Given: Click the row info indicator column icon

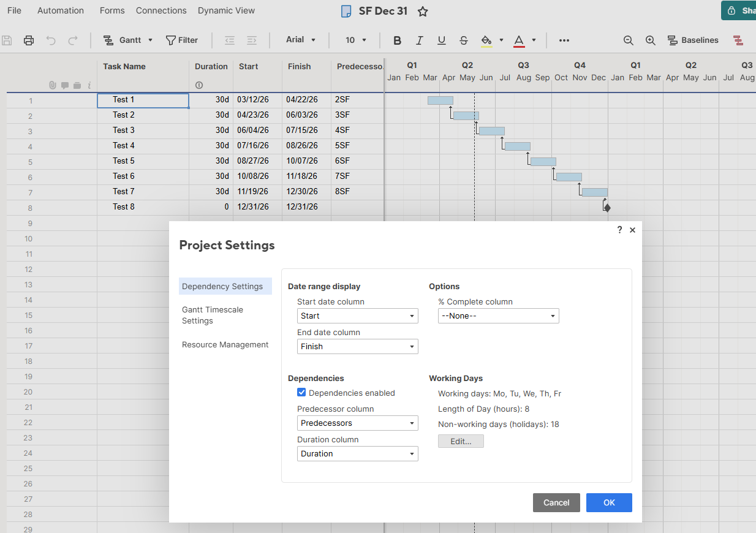Looking at the screenshot, I should click(x=89, y=85).
